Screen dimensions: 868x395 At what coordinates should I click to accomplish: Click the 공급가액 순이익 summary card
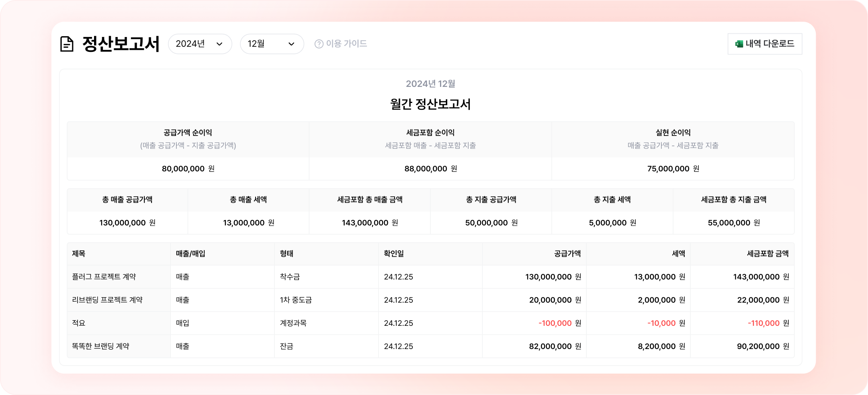pos(188,151)
